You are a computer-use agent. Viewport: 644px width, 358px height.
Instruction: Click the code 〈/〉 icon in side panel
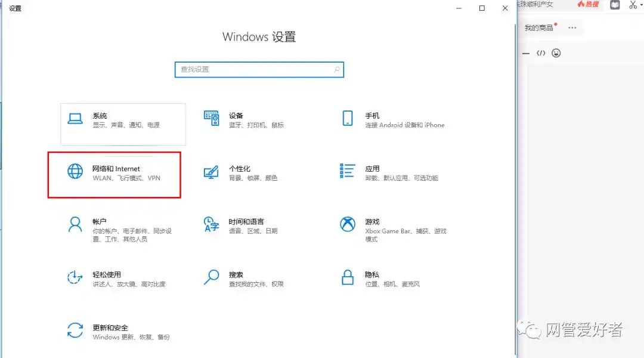click(541, 53)
